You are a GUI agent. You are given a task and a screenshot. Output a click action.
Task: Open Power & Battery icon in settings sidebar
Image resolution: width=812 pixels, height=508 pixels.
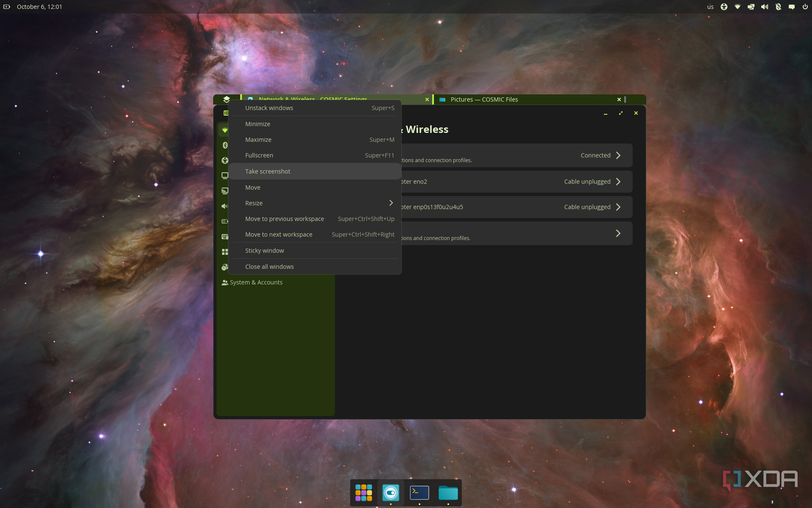[x=225, y=221]
